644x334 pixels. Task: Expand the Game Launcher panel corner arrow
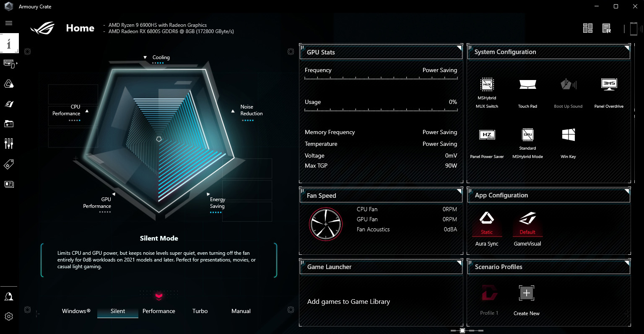(x=459, y=263)
